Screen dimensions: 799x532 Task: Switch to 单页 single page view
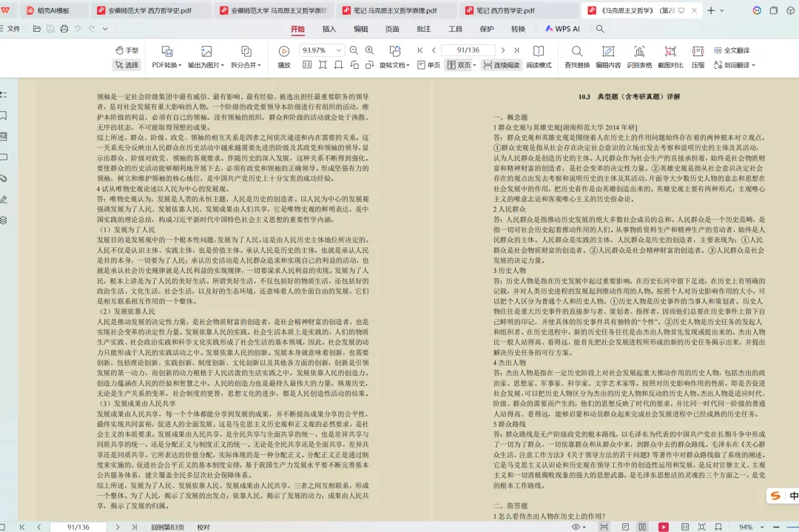(429, 66)
